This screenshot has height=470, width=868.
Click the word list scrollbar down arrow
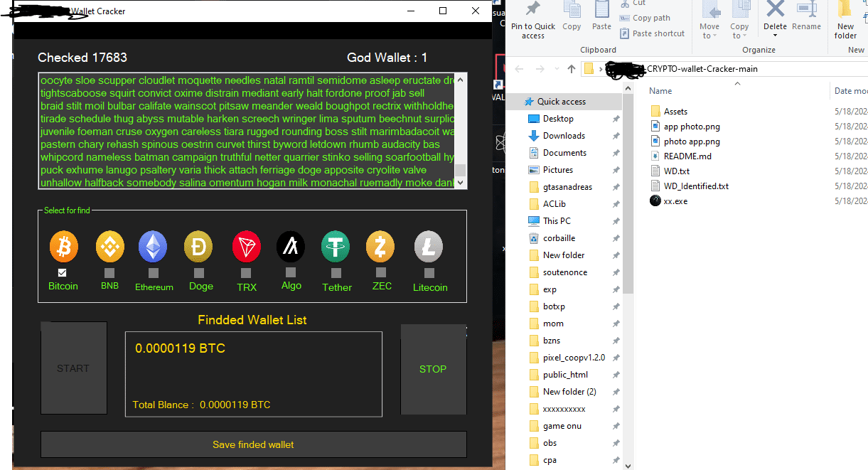(461, 183)
